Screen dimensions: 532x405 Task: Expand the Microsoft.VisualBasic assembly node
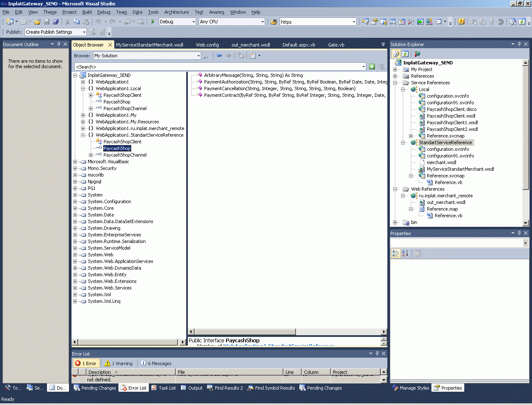coord(75,162)
